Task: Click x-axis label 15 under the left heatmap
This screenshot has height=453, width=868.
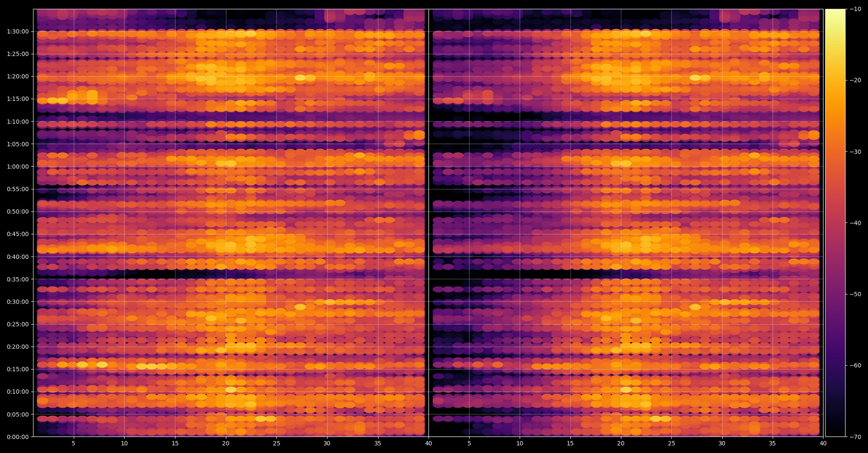Action: coord(175,444)
